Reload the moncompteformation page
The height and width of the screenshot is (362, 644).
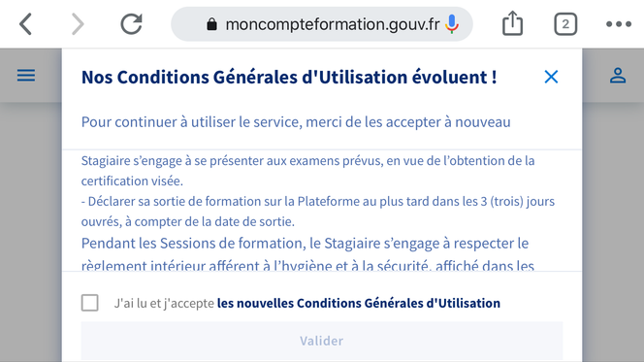coord(132,24)
